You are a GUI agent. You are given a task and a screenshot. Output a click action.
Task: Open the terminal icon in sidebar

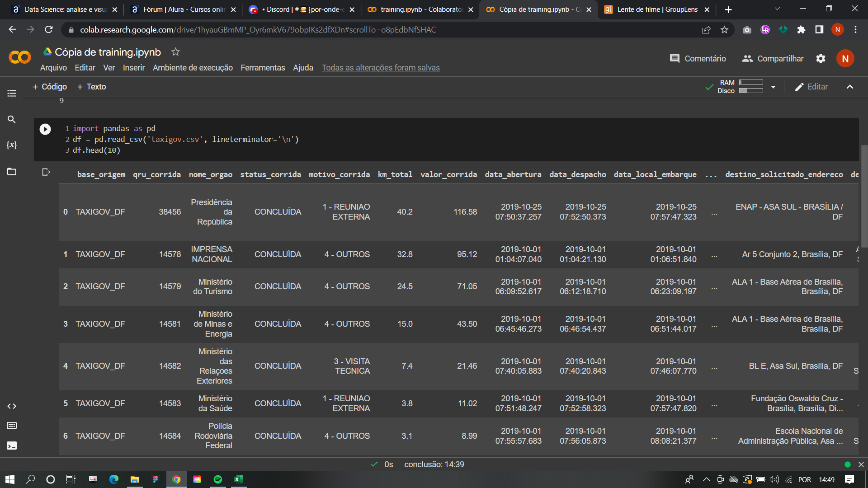[12, 446]
